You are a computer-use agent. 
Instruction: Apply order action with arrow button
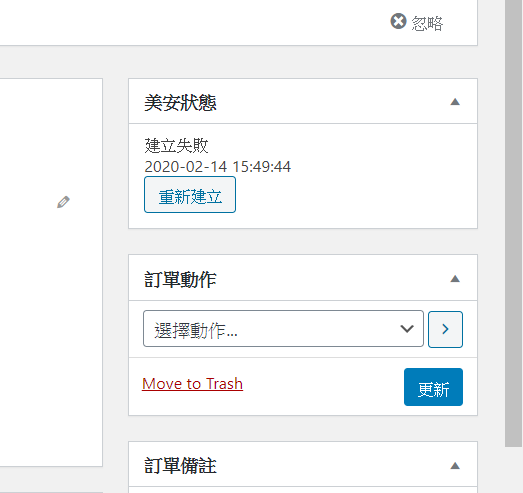click(x=445, y=329)
